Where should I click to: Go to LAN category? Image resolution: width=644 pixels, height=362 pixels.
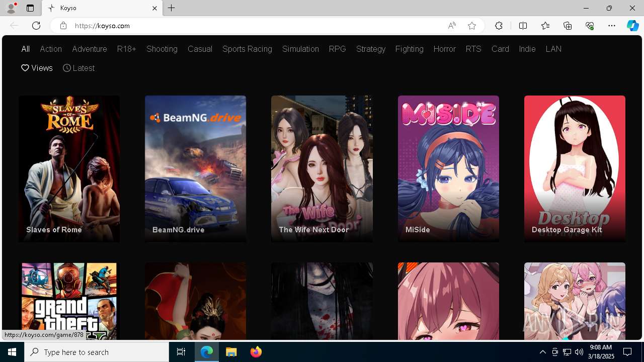tap(553, 49)
